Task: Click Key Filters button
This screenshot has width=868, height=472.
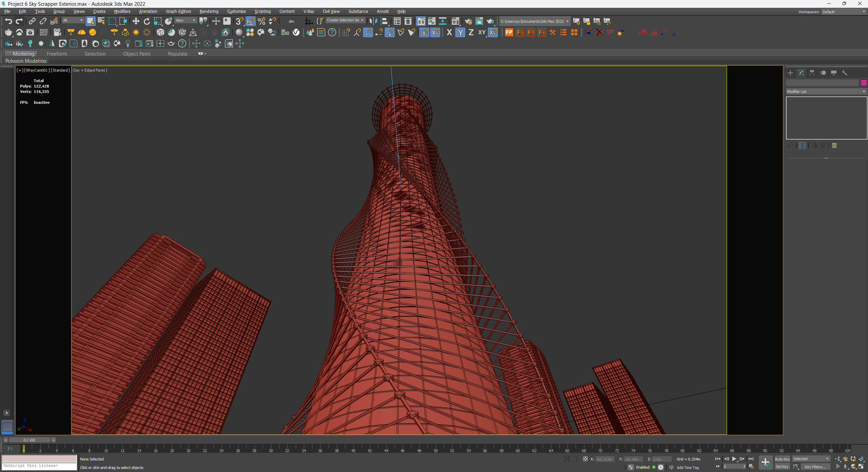Action: 815,467
